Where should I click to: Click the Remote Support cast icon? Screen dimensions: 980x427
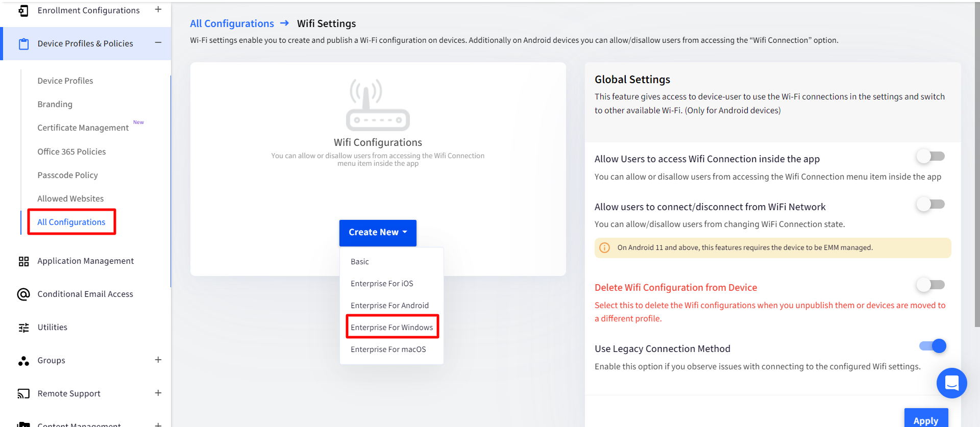point(23,394)
